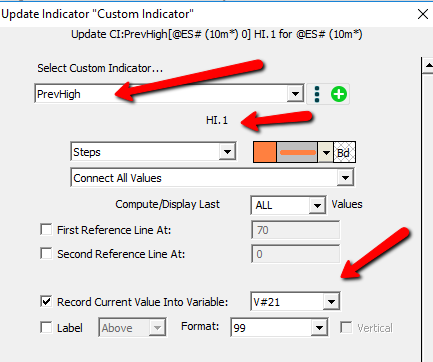Open the ALL values count dropdown
Viewport: 433px width, 362px height.
click(x=317, y=205)
